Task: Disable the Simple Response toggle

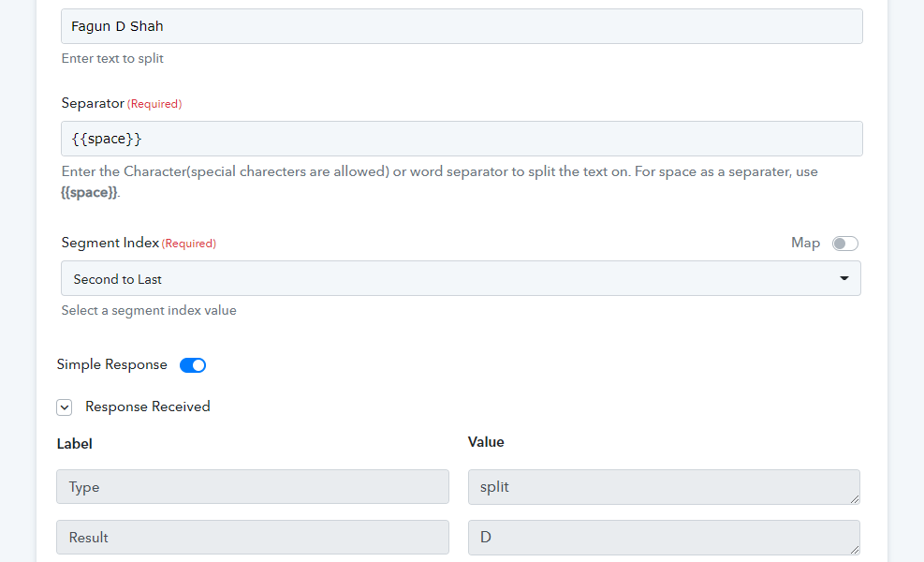Action: click(x=193, y=365)
